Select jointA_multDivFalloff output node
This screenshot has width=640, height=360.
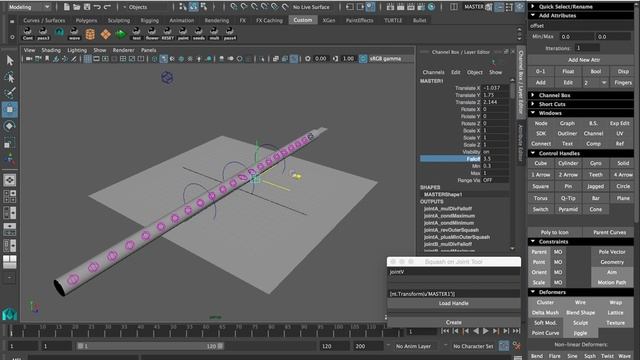coord(448,209)
